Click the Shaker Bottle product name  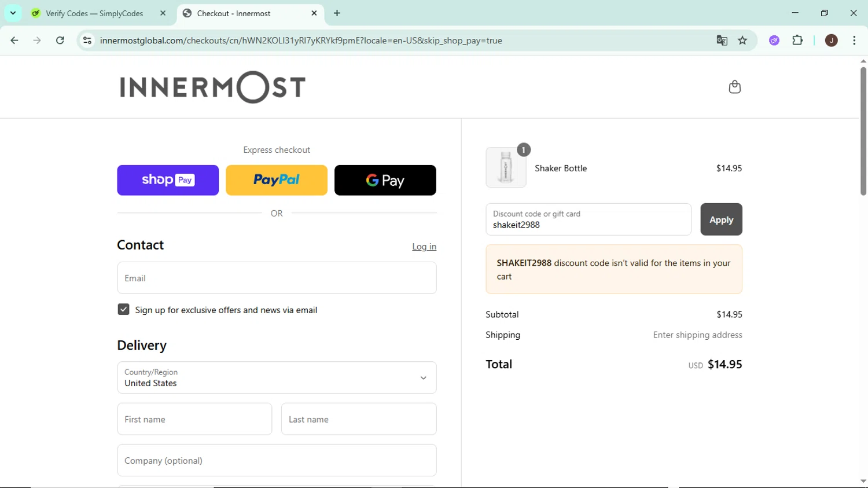[561, 168]
